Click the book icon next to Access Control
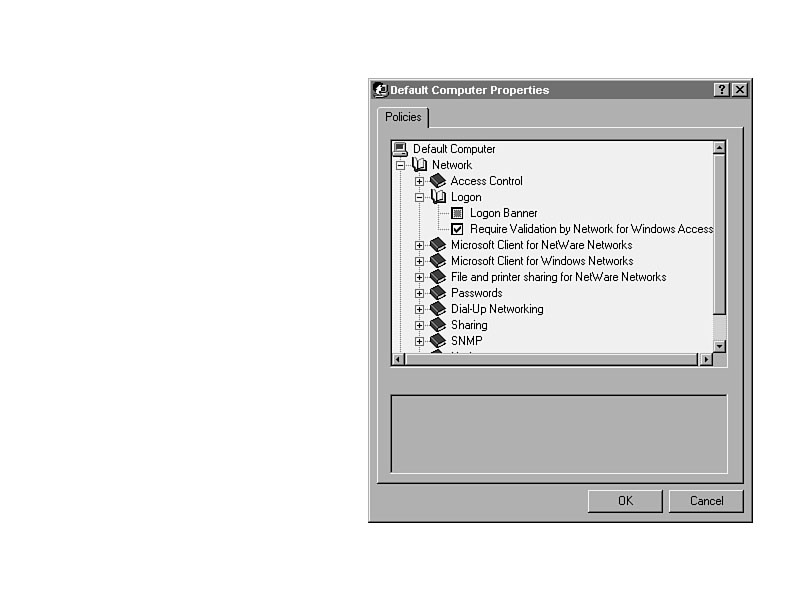The image size is (800, 600). tap(438, 181)
